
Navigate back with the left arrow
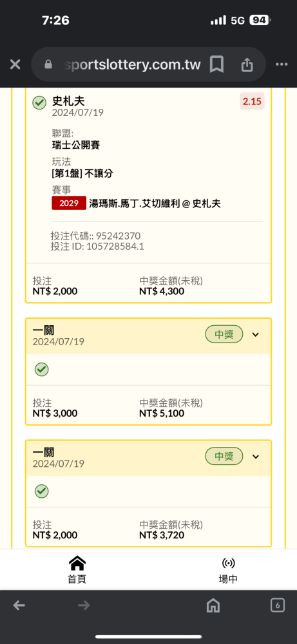pyautogui.click(x=19, y=605)
